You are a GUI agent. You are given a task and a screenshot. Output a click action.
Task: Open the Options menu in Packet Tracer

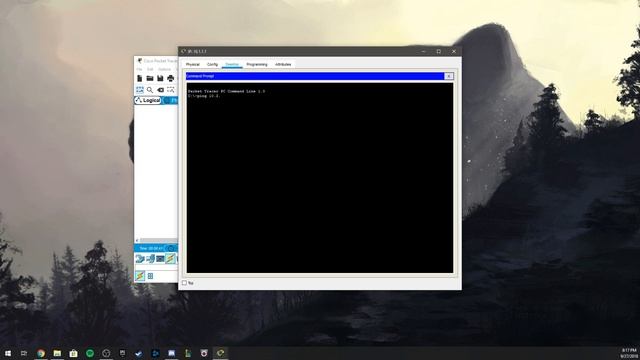coord(164,69)
